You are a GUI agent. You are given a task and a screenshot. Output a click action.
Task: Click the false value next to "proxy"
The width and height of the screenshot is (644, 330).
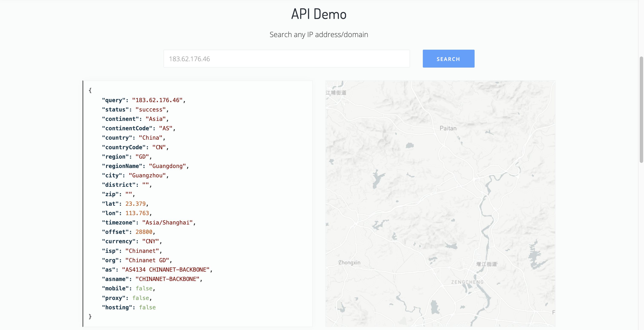(x=140, y=298)
